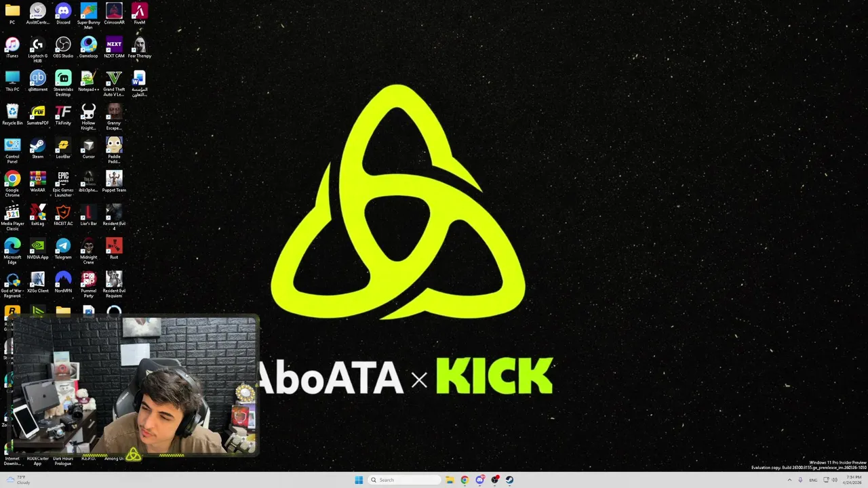Open Google Chrome desktop shortcut
Screen dimensions: 868x488
pos(12,184)
